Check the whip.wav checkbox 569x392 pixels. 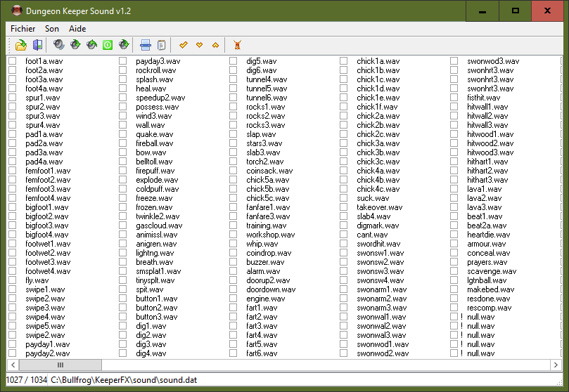coord(233,244)
